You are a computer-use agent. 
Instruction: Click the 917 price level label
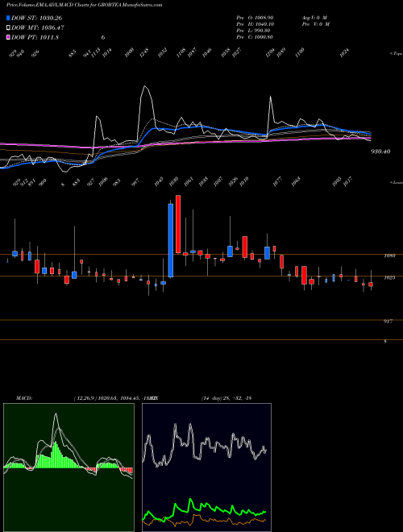coord(388,322)
